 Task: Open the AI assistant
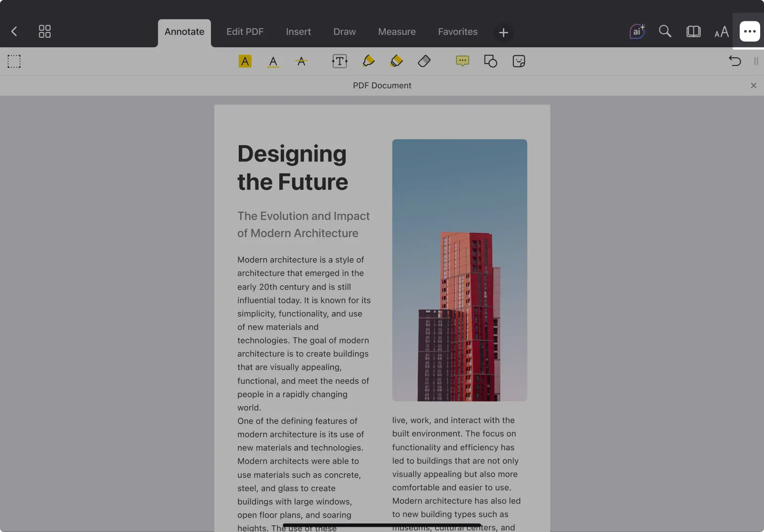637,31
